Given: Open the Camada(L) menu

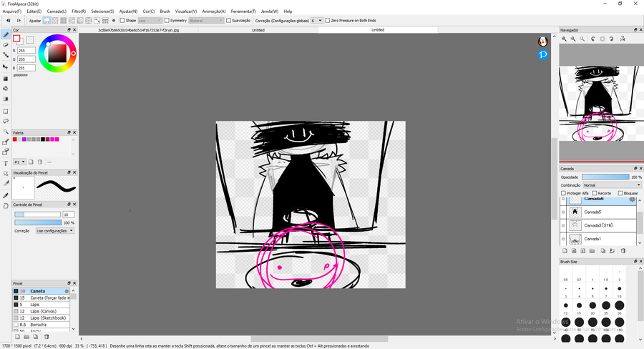Looking at the screenshot, I should coord(57,11).
